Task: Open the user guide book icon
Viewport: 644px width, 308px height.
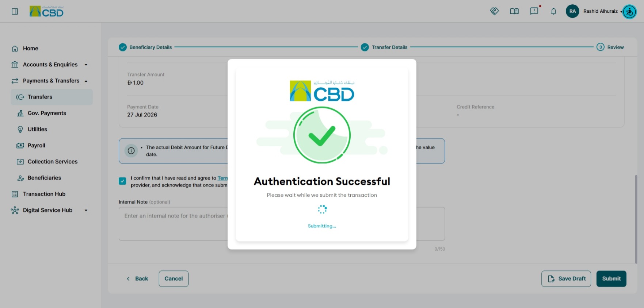Action: (514, 11)
